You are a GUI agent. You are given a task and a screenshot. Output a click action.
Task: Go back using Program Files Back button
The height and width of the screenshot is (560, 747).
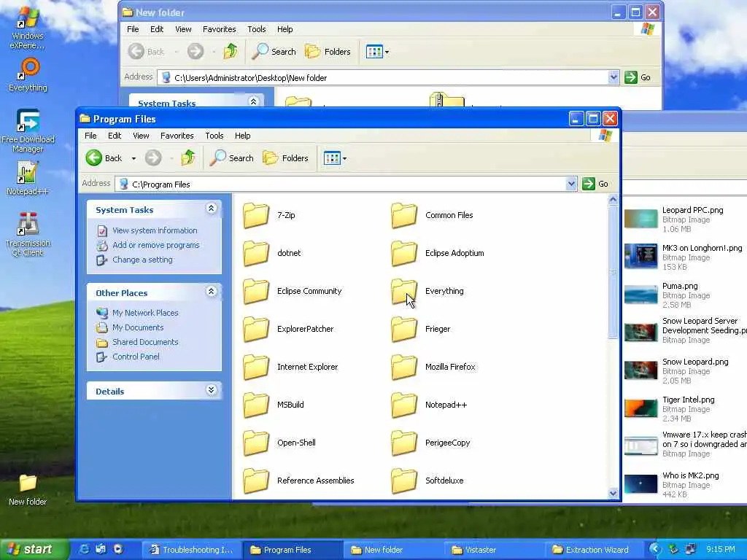[x=104, y=158]
